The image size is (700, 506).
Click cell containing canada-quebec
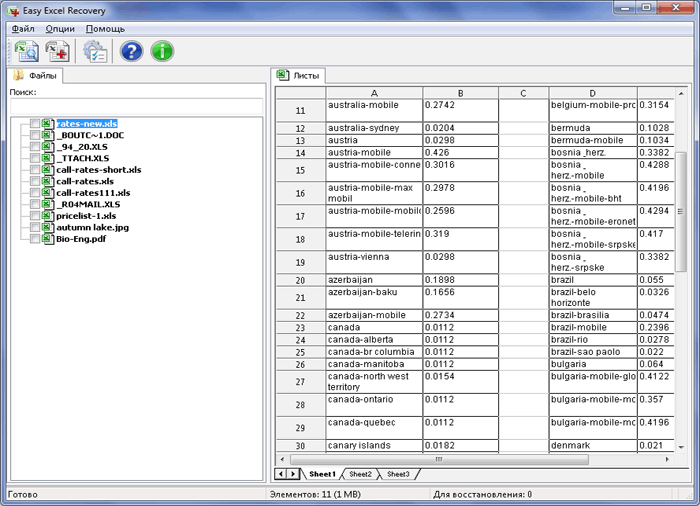[374, 428]
